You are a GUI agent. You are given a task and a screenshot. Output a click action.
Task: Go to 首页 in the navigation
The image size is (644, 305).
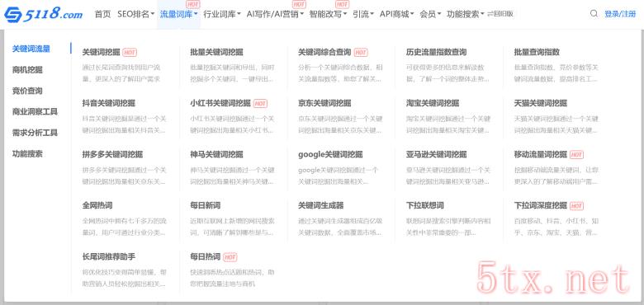coord(102,14)
